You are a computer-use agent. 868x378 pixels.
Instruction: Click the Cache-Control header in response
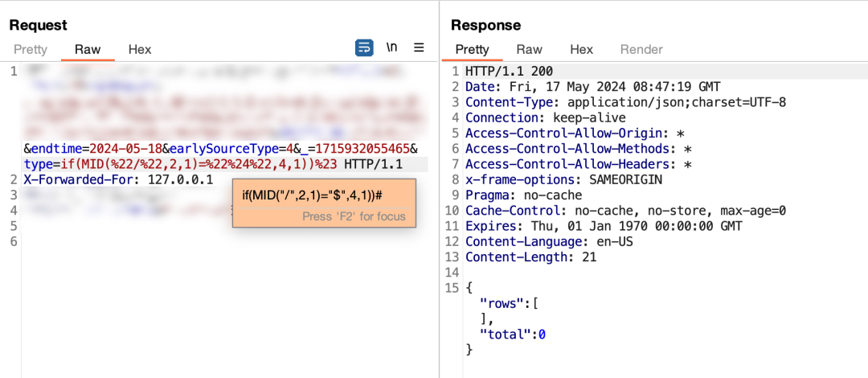[x=625, y=211]
